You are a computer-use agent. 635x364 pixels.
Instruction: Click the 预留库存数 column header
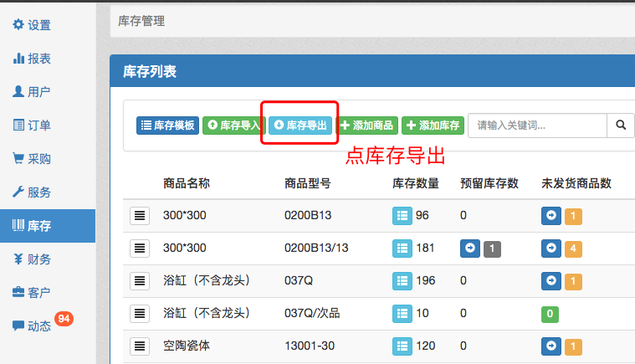click(489, 183)
